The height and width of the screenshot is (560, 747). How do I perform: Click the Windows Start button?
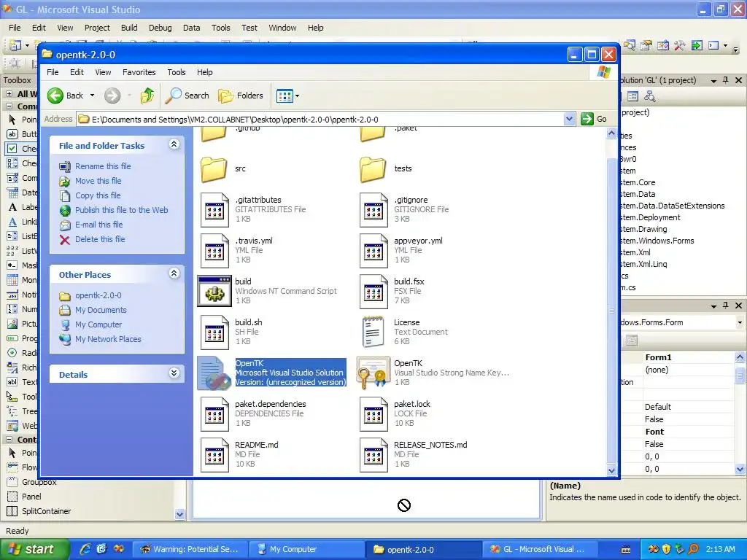(x=34, y=549)
